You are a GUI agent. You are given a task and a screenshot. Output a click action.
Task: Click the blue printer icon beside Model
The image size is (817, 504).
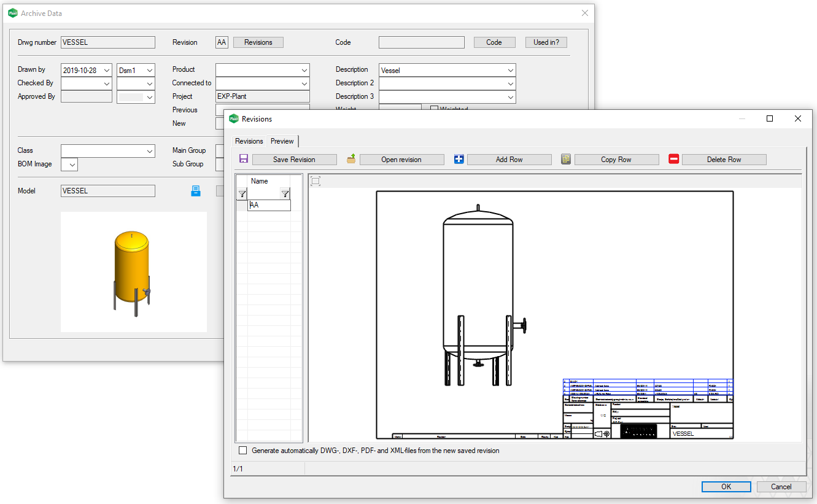pos(196,191)
